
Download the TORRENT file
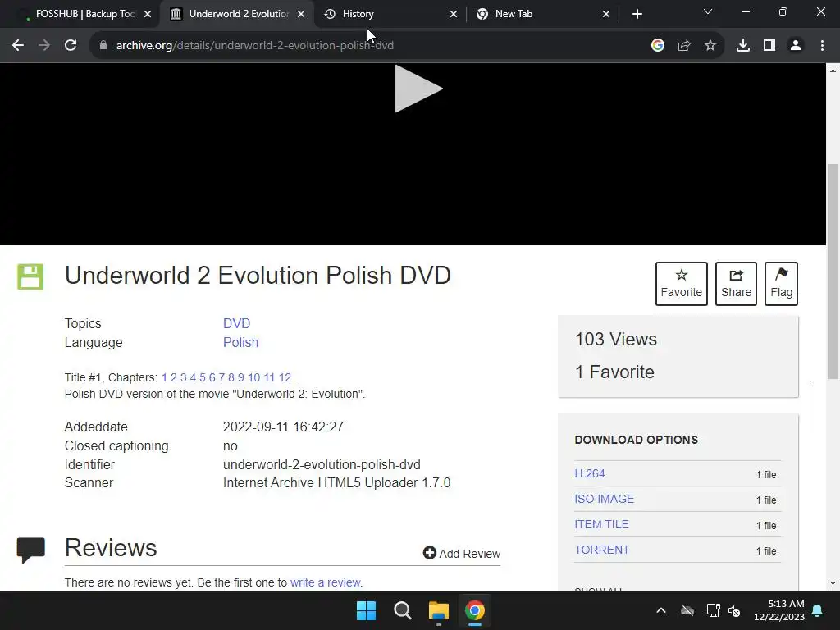(601, 550)
